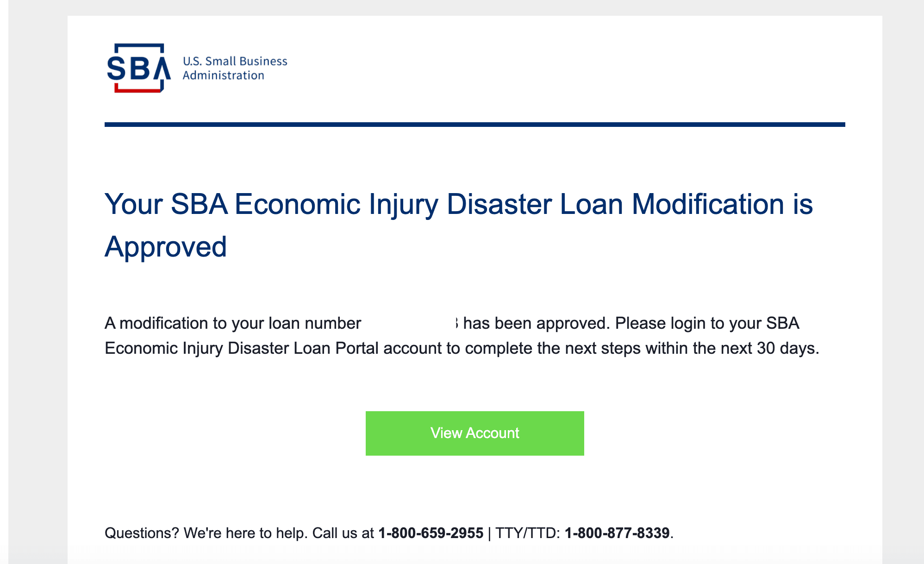Click the "has been approved" phrase
This screenshot has height=564, width=924.
pos(535,323)
